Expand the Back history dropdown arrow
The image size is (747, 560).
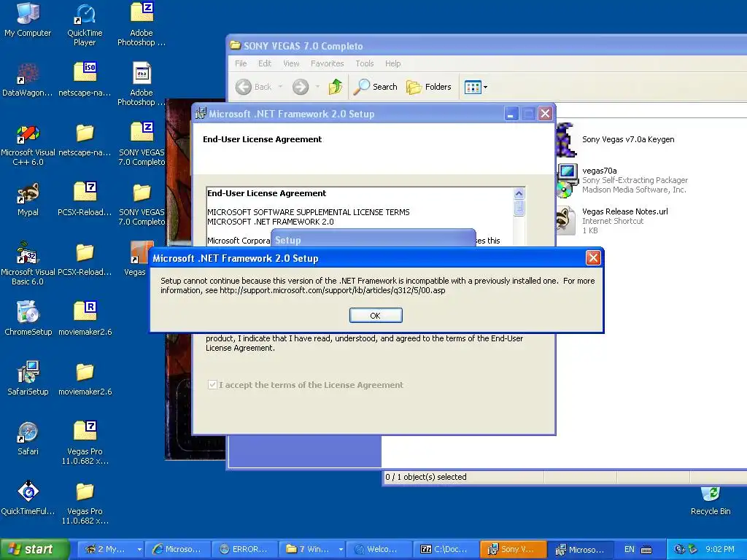click(x=281, y=87)
